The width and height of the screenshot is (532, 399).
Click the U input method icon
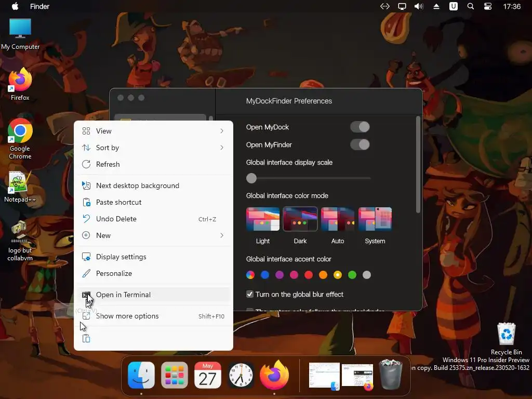(x=453, y=6)
